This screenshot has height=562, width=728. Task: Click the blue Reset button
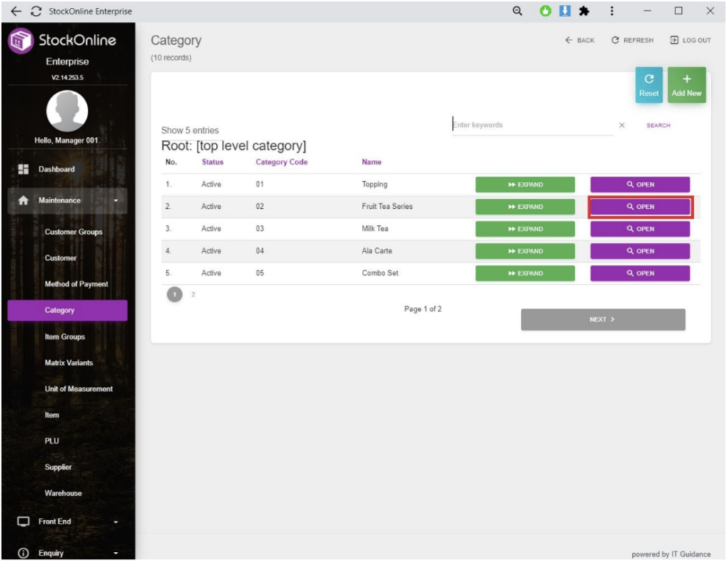pos(648,85)
